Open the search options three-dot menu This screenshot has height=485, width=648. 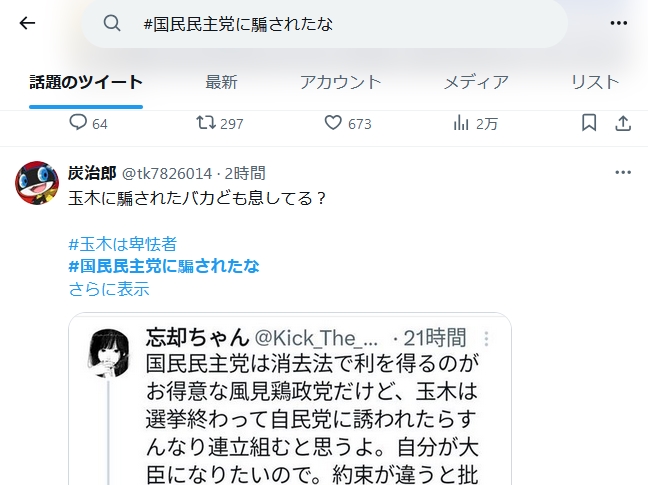(619, 23)
